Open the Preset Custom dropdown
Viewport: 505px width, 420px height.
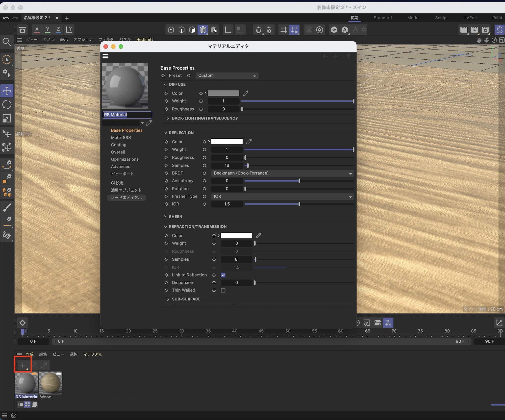tap(227, 76)
